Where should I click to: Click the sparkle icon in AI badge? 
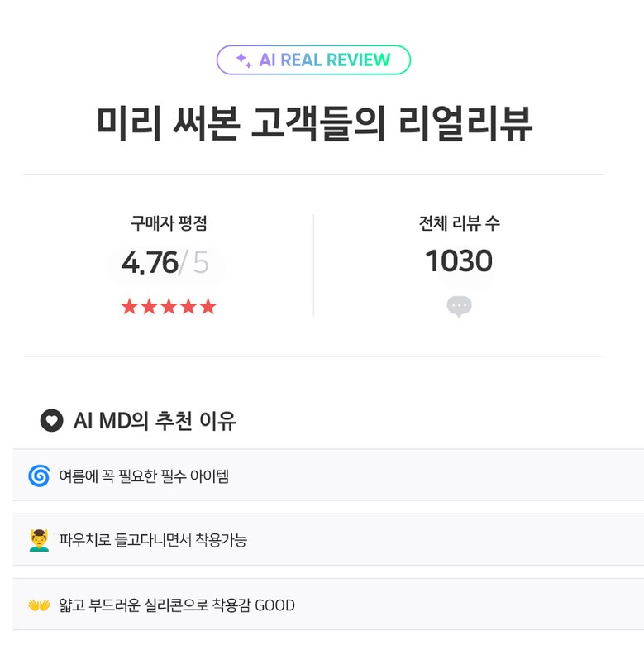pos(243,60)
